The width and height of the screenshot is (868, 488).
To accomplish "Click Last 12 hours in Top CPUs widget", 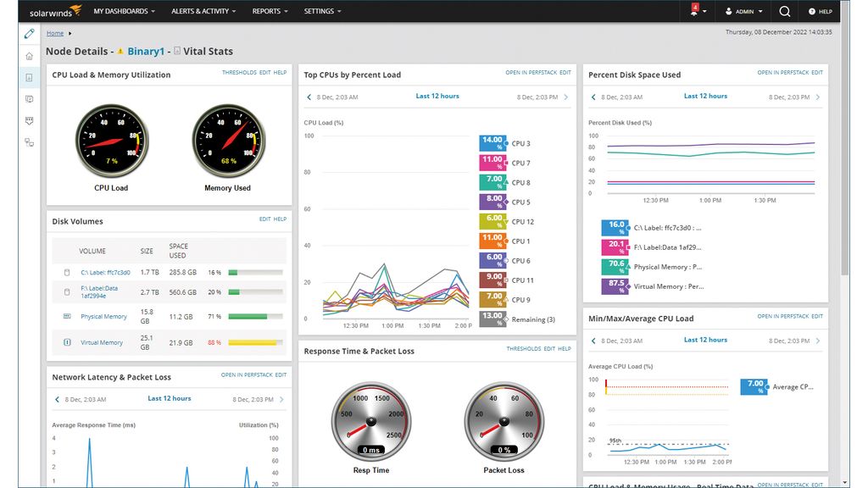I will (x=437, y=96).
